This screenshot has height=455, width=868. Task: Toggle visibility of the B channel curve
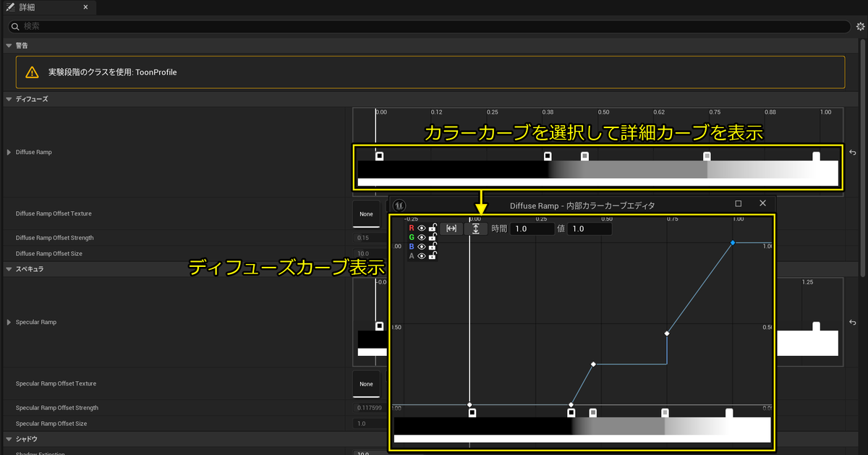(422, 247)
